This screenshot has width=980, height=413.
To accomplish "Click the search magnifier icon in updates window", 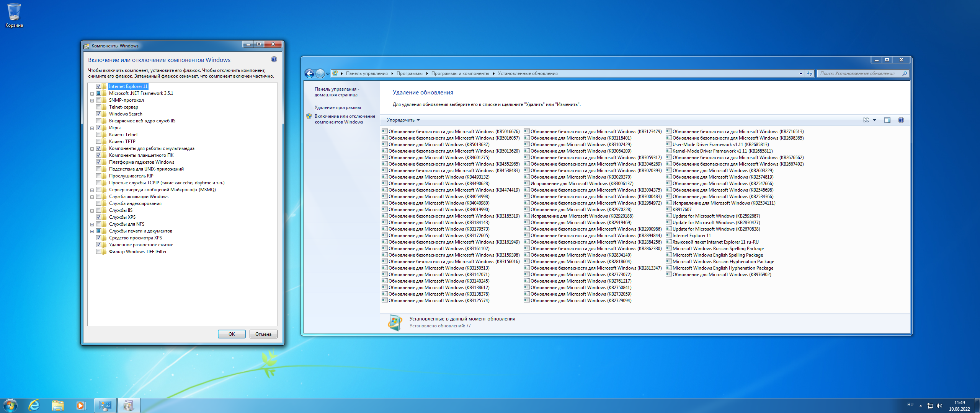I will [x=904, y=73].
